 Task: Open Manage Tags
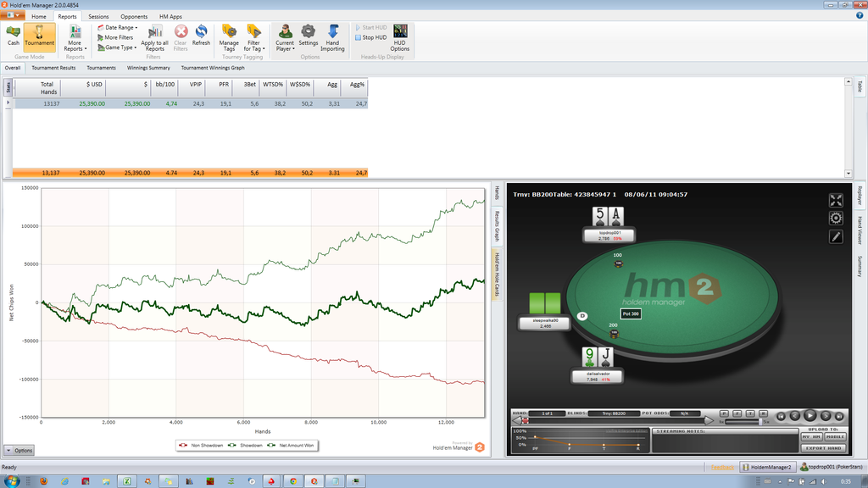(229, 37)
